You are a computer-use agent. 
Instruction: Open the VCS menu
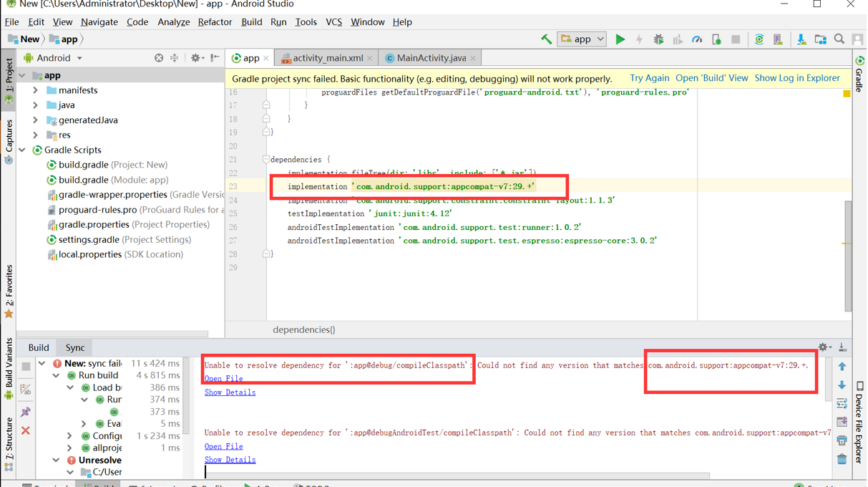pos(334,22)
